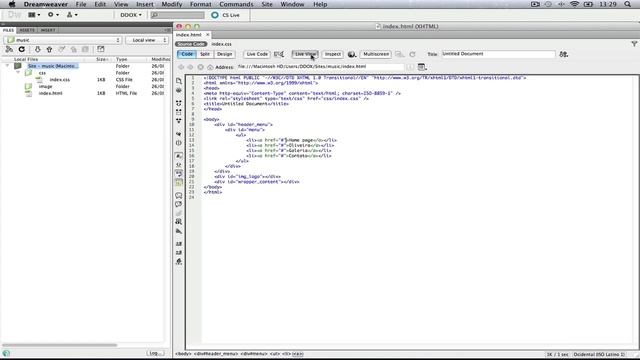Select the image folder in Files panel
Screen dimensions: 640x360
tap(45, 87)
